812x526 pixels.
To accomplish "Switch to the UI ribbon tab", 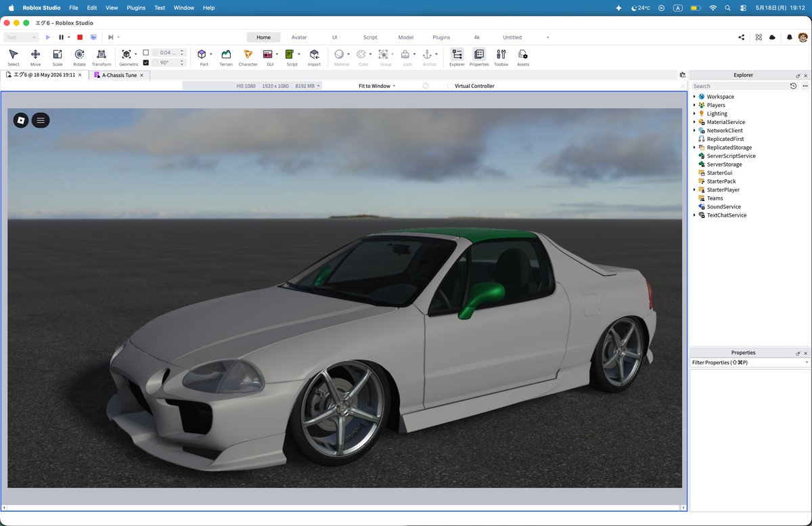I will coord(334,37).
